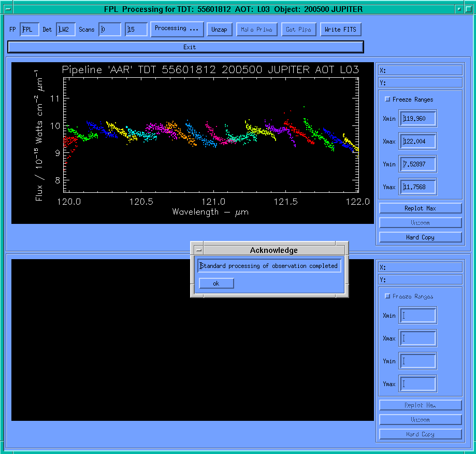Click the Exit bar button
The height and width of the screenshot is (454, 476).
tap(185, 47)
